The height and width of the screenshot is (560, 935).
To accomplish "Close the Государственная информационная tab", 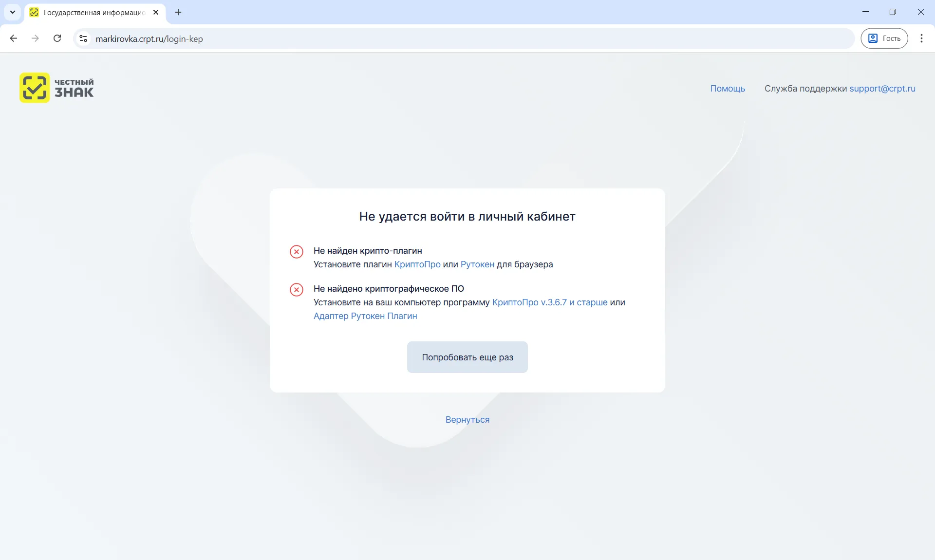I will tap(156, 12).
